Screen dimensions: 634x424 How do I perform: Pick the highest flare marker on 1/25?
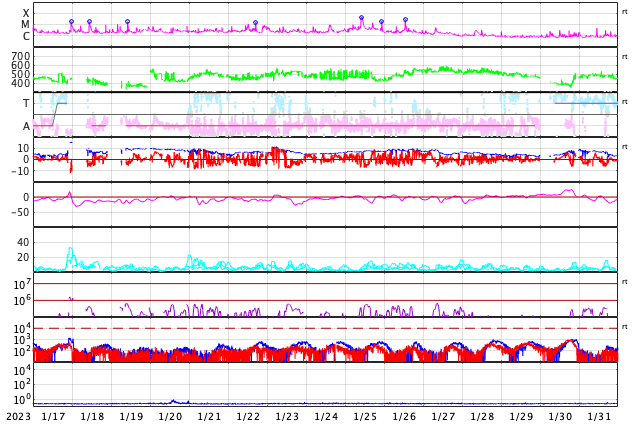[361, 17]
